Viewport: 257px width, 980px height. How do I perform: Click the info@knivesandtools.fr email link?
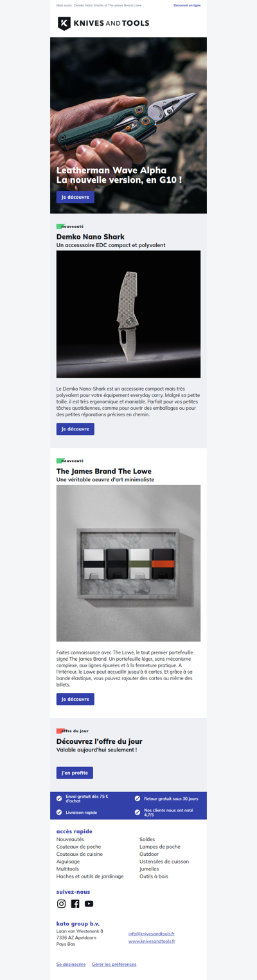point(152,934)
